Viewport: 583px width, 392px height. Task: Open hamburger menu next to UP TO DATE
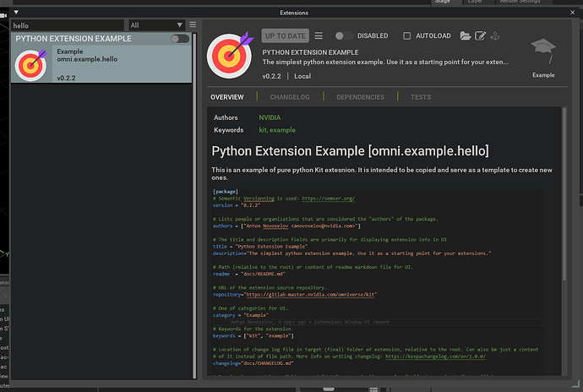pos(319,35)
